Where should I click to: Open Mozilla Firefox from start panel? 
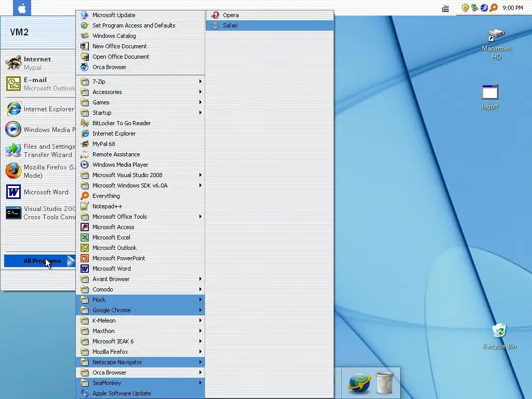point(40,171)
